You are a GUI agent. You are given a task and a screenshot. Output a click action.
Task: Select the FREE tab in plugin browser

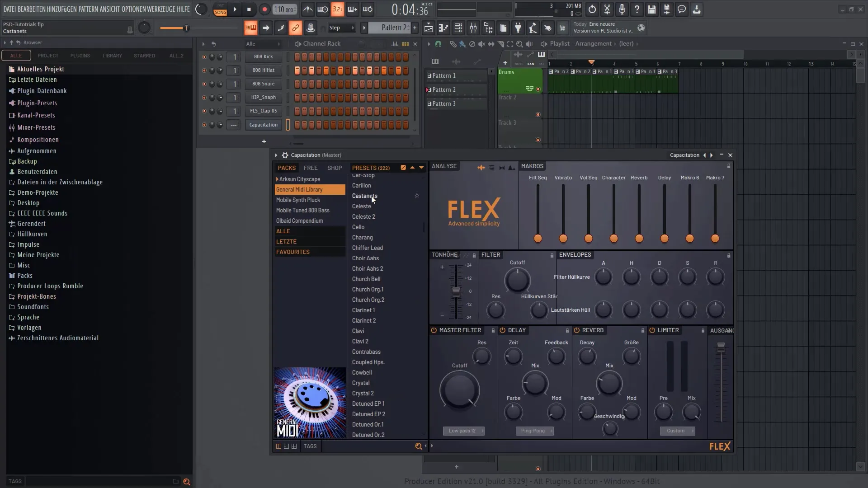click(310, 168)
